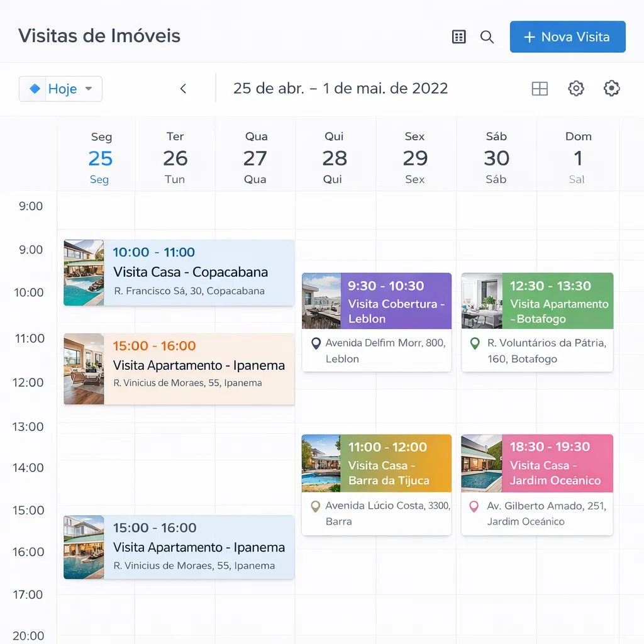
Task: Go to previous week with left chevron
Action: (x=183, y=89)
